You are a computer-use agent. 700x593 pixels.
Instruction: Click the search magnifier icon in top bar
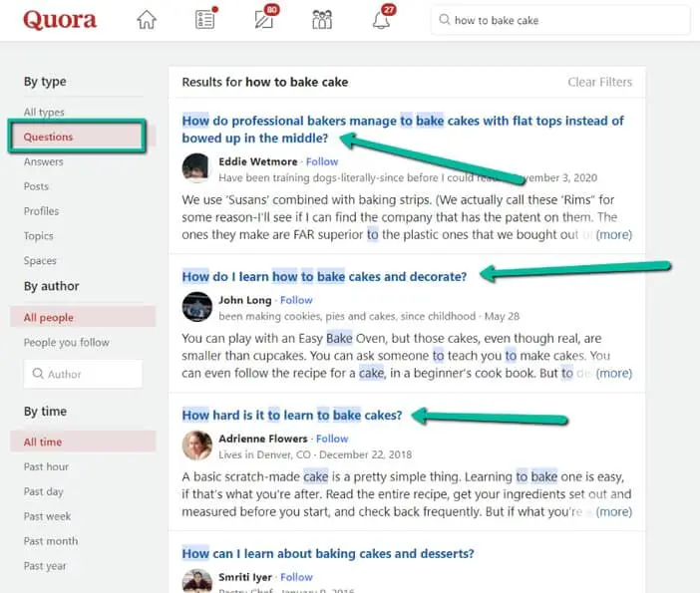444,20
